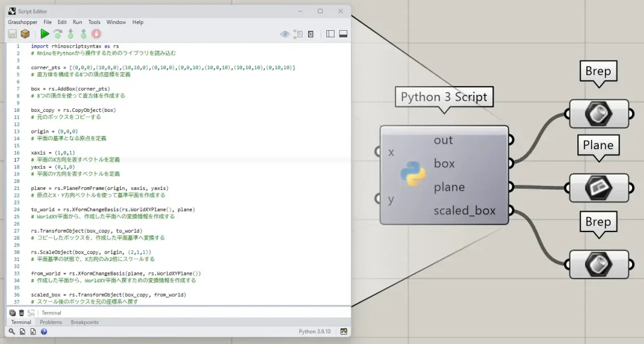644x344 pixels.
Task: Select the bottom Brep parameter component
Action: coord(599,264)
